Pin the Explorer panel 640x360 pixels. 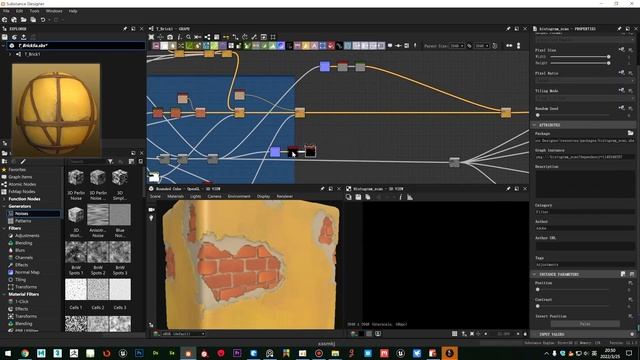pos(125,29)
